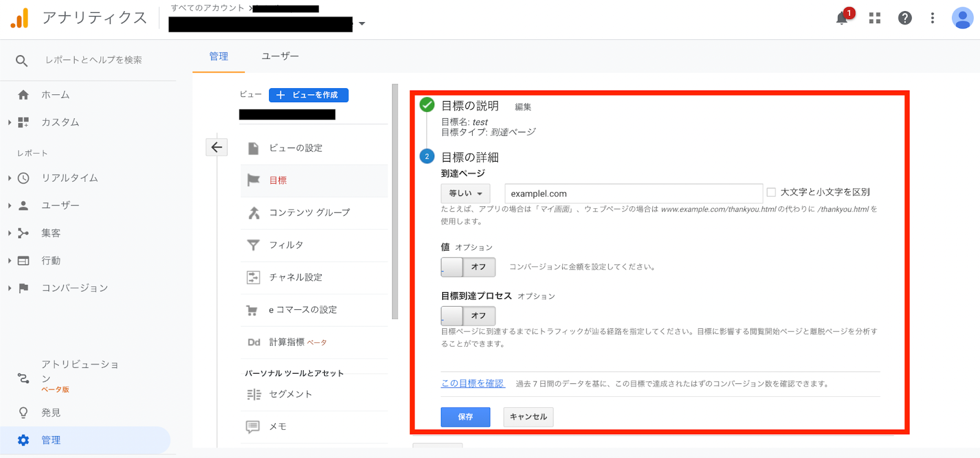
Task: Click the ビューの設定 document icon
Action: point(253,148)
